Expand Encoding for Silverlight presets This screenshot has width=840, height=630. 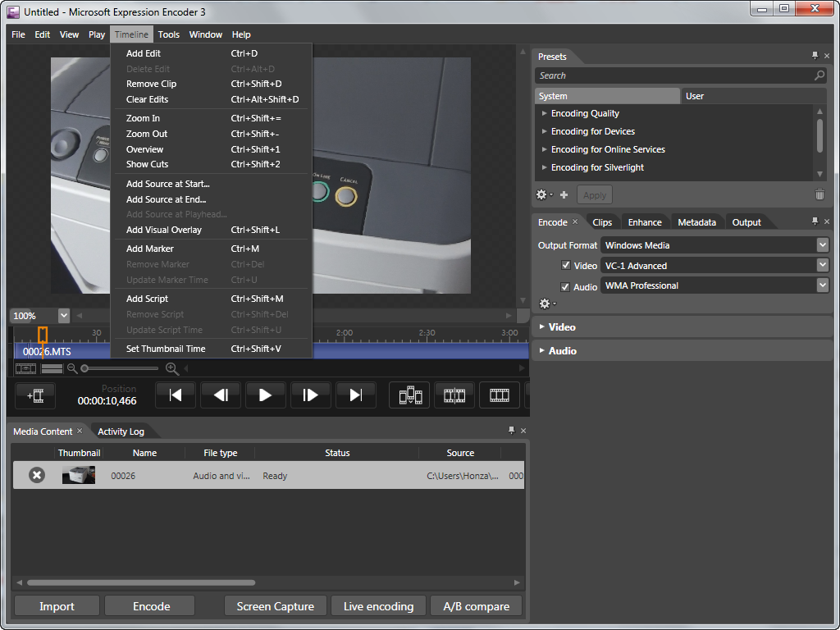pos(545,167)
